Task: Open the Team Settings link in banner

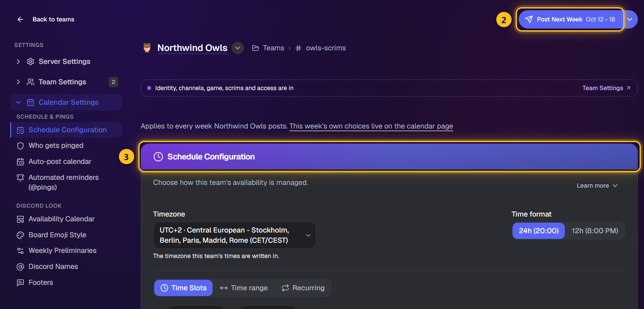Action: pyautogui.click(x=606, y=88)
